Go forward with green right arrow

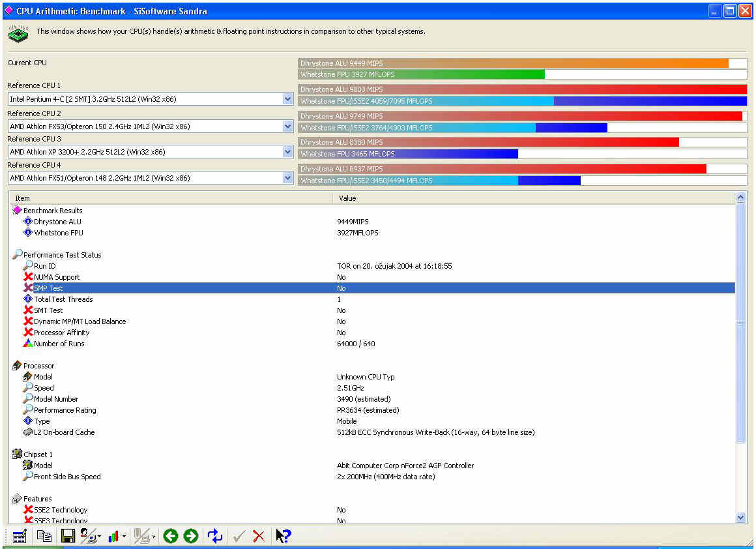point(190,536)
